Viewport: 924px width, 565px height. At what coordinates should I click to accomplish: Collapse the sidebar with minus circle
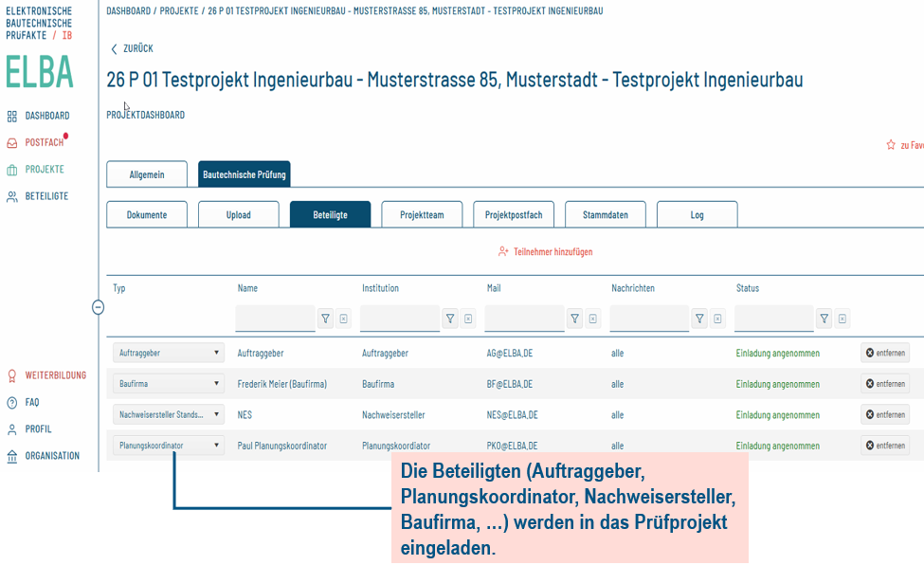click(98, 307)
